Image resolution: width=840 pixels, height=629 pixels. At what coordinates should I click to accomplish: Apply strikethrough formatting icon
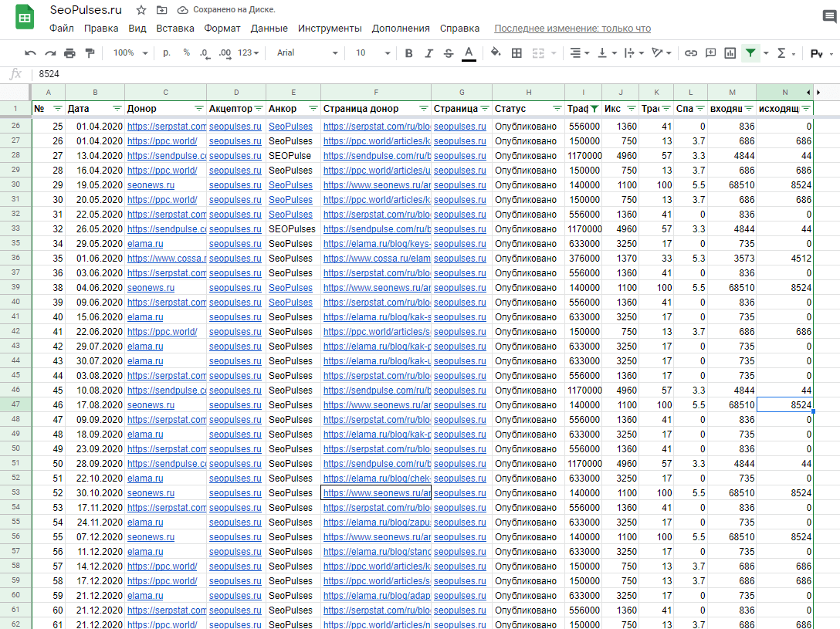(449, 53)
